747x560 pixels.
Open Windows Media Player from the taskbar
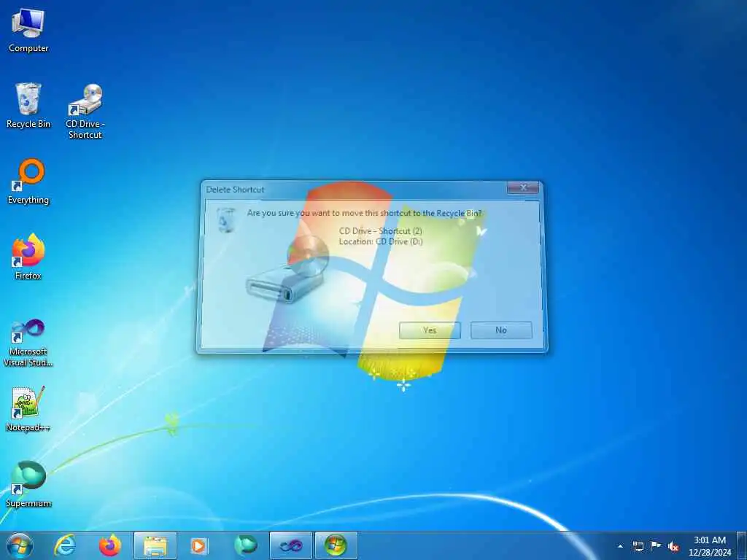198,545
